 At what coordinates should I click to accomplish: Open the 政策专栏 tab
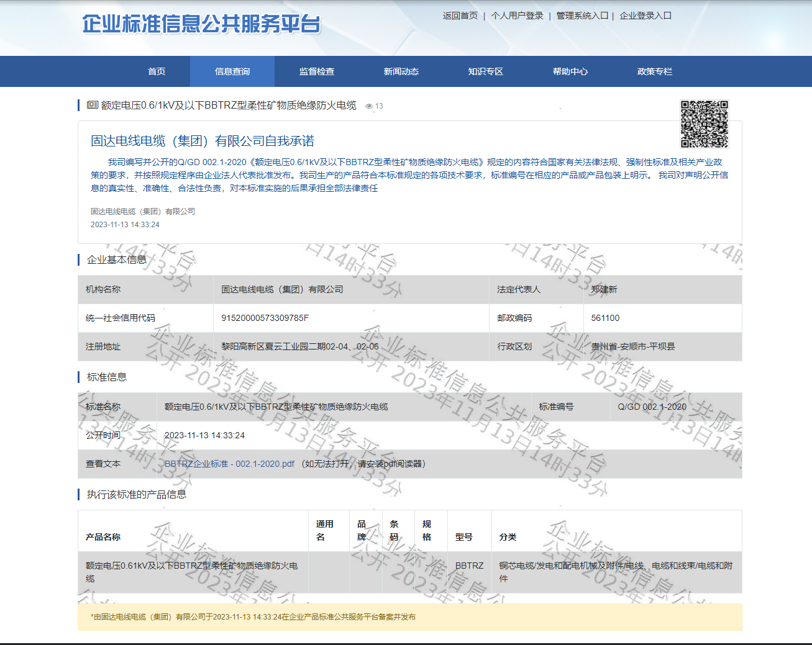coord(655,71)
